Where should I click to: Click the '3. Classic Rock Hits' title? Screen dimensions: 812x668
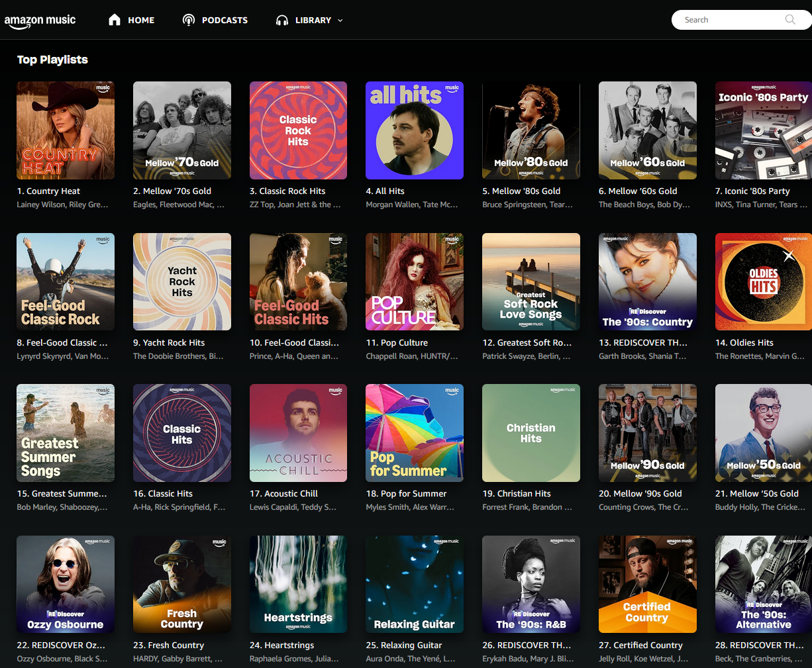287,191
